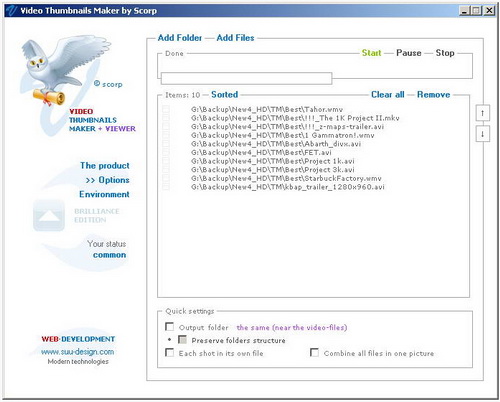Enable Combine all files in one picture
500x402 pixels.
(314, 352)
